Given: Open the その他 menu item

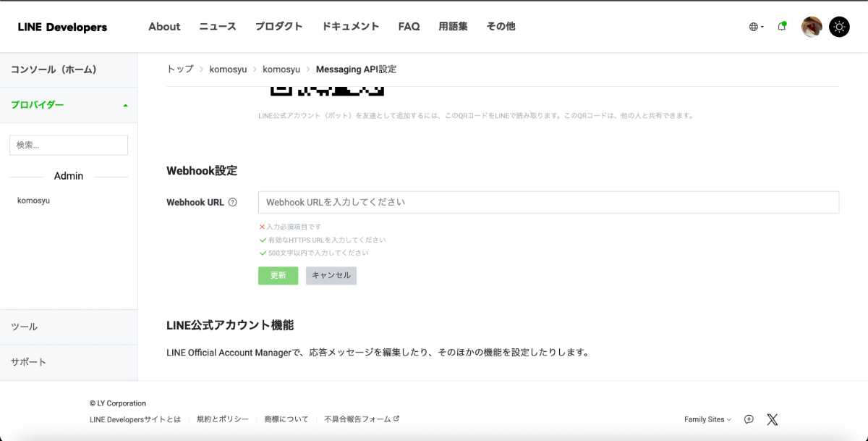Looking at the screenshot, I should tap(501, 27).
